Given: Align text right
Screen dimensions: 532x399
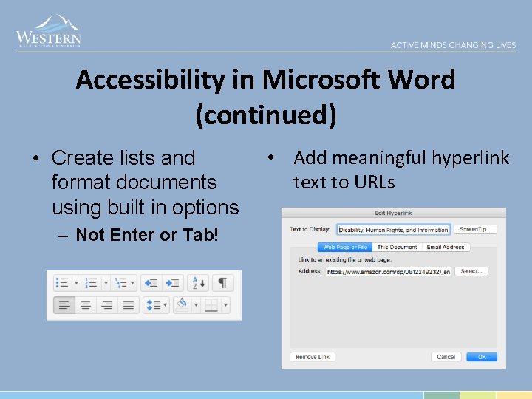Looking at the screenshot, I should 107,305.
